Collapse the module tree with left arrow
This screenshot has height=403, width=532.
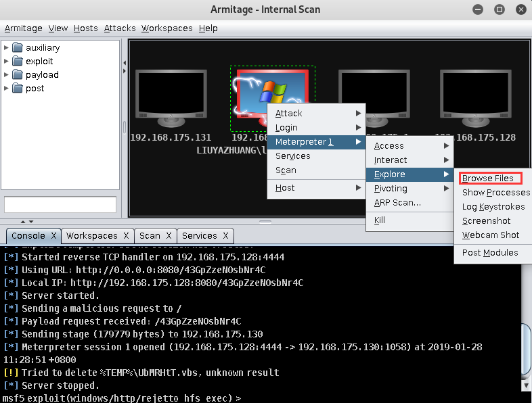pyautogui.click(x=125, y=63)
